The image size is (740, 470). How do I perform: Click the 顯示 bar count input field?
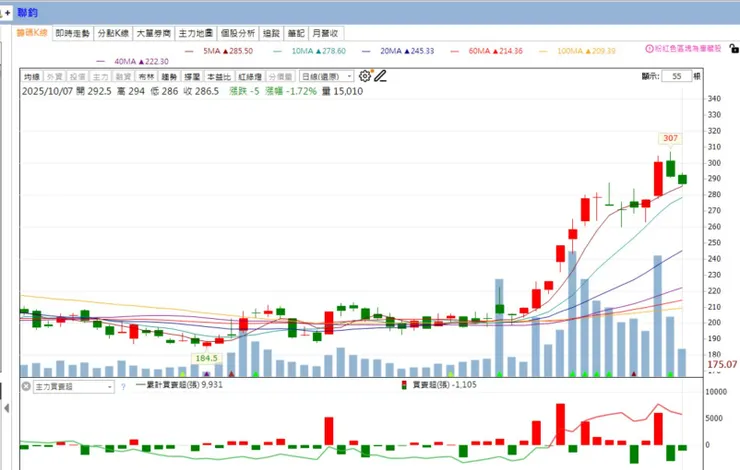click(x=676, y=76)
